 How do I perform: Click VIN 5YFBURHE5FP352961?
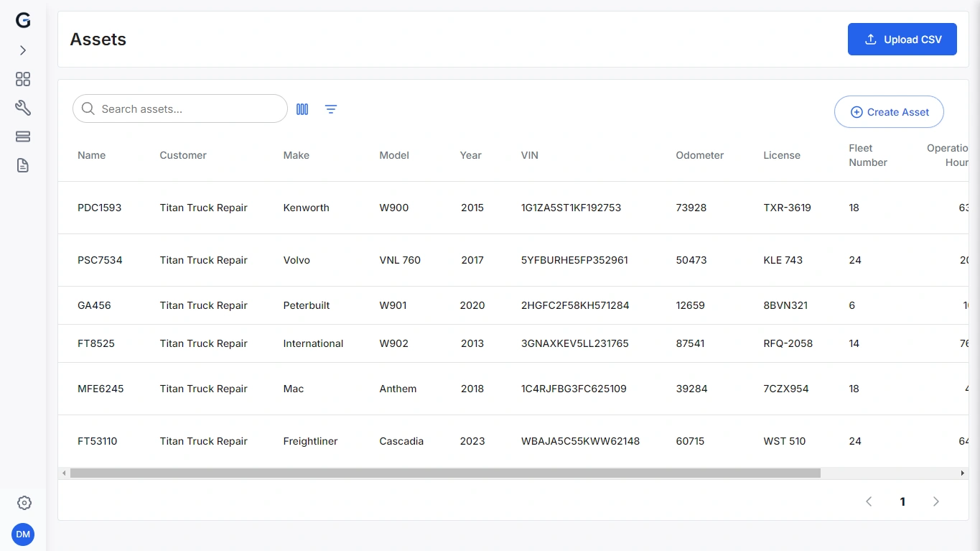click(x=574, y=260)
